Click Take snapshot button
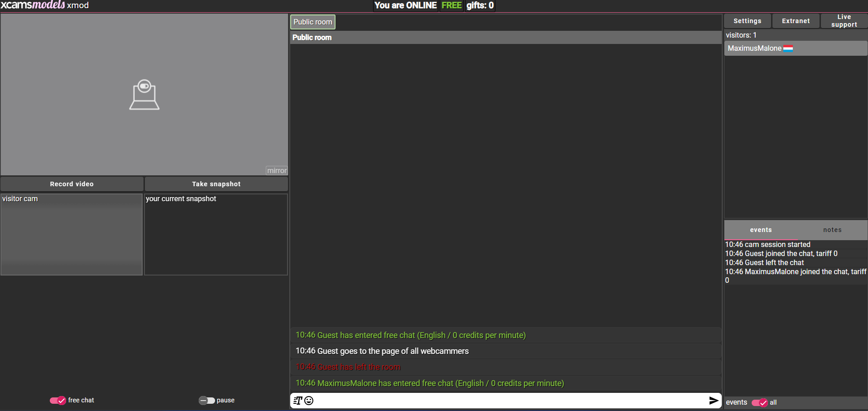This screenshot has height=411, width=868. [216, 184]
